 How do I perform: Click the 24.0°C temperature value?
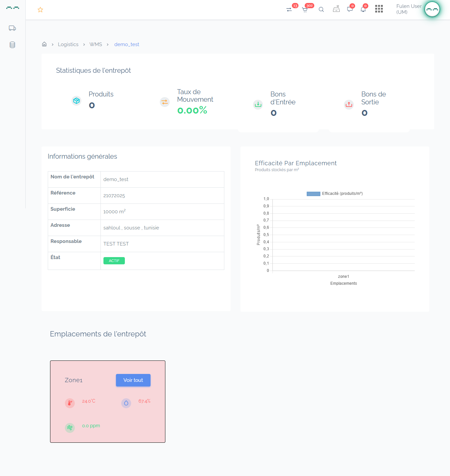(x=89, y=401)
